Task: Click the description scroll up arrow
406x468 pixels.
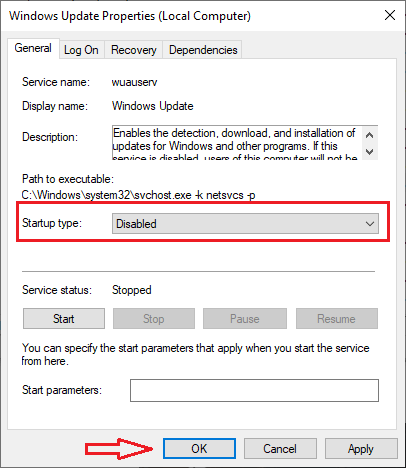Action: tap(369, 135)
